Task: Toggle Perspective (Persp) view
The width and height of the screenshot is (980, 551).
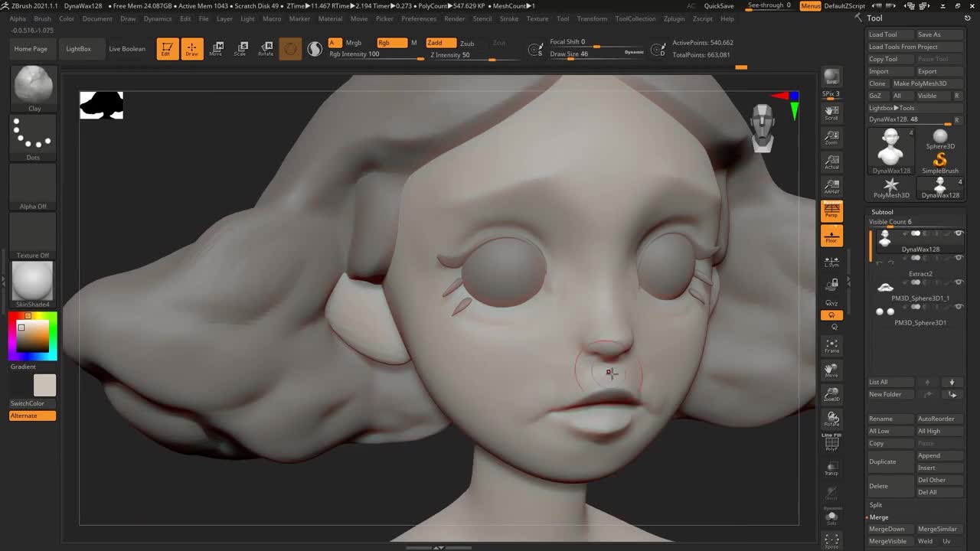Action: [x=831, y=211]
